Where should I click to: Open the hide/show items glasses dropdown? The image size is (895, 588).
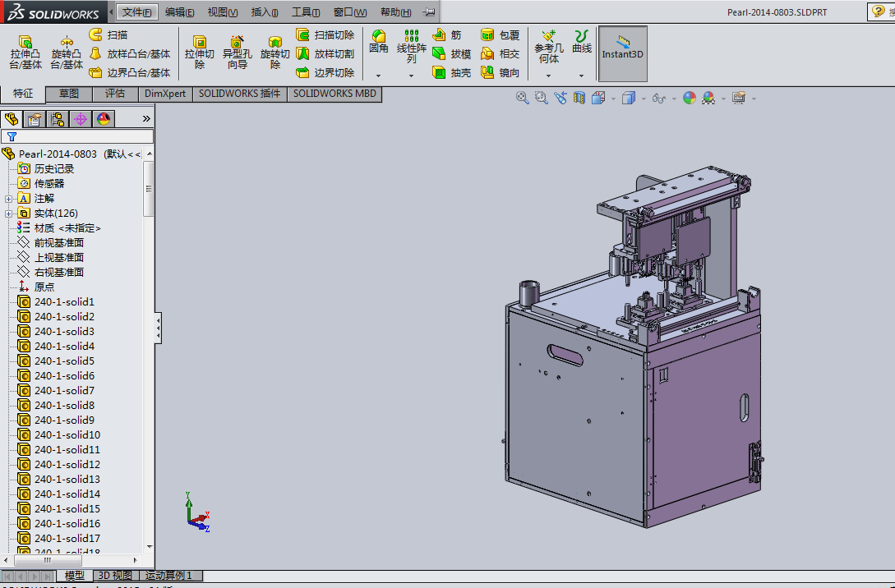click(x=674, y=99)
